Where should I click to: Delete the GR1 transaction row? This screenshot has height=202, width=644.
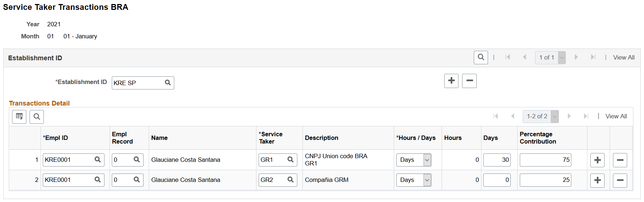click(x=620, y=160)
